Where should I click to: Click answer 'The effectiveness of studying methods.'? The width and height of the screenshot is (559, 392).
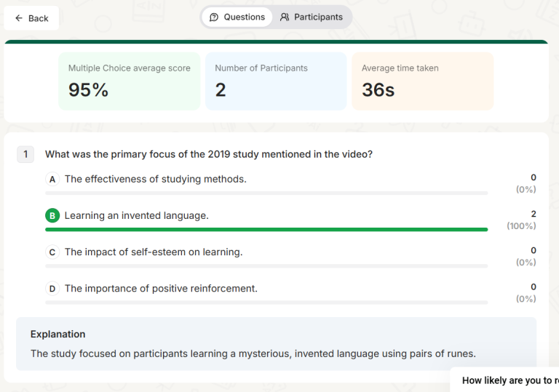(155, 179)
